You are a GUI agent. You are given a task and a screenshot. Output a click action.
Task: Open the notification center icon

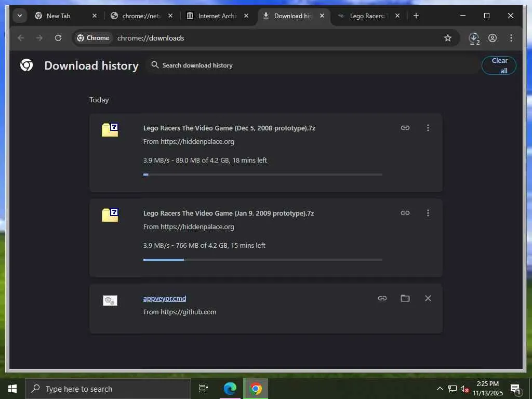point(516,390)
